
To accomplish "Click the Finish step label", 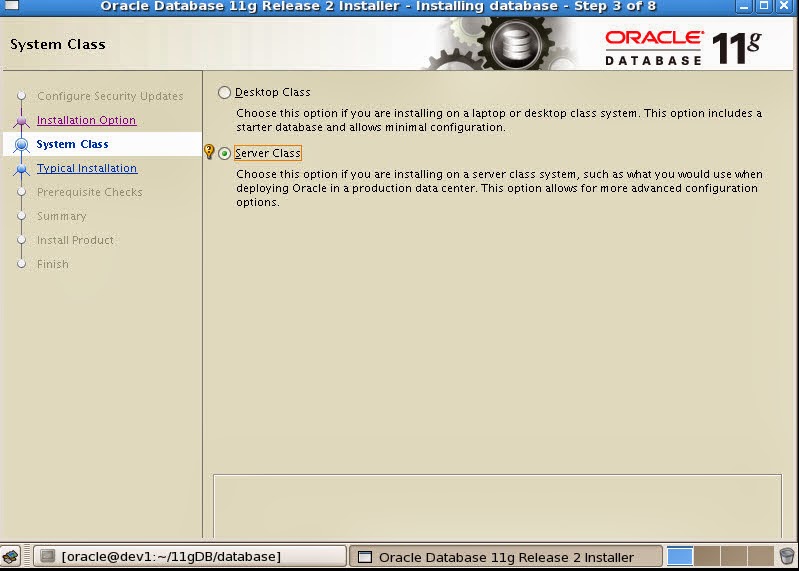I will [52, 264].
